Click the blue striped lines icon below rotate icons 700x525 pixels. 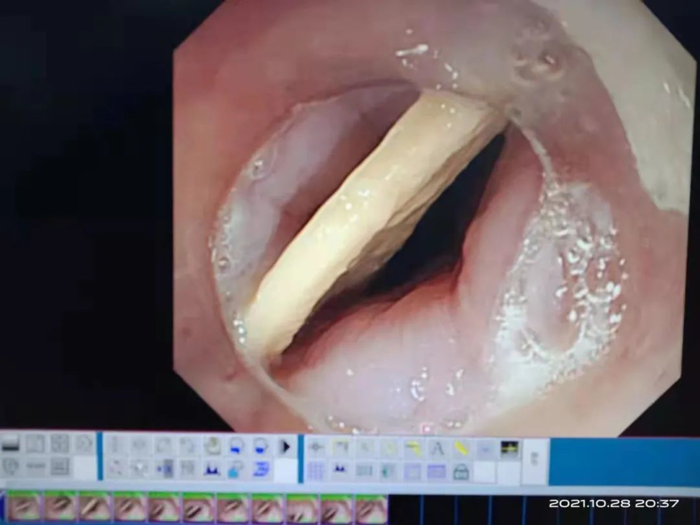260,469
